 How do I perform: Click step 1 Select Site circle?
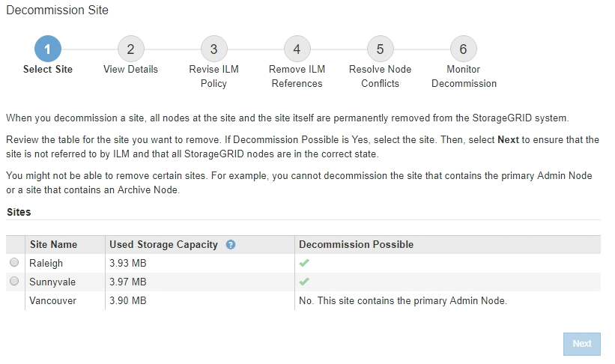click(x=48, y=49)
